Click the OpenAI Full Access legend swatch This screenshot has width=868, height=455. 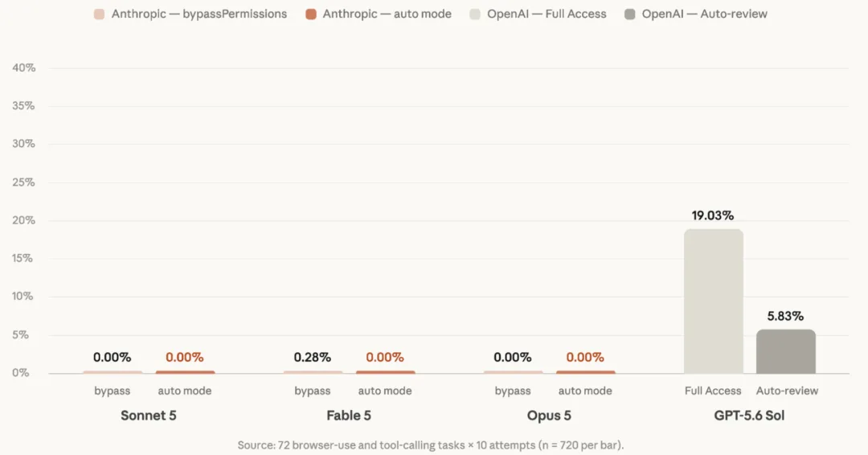pyautogui.click(x=475, y=14)
